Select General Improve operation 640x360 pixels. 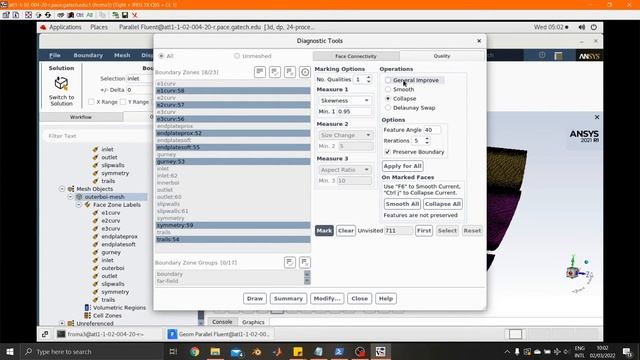(x=388, y=80)
